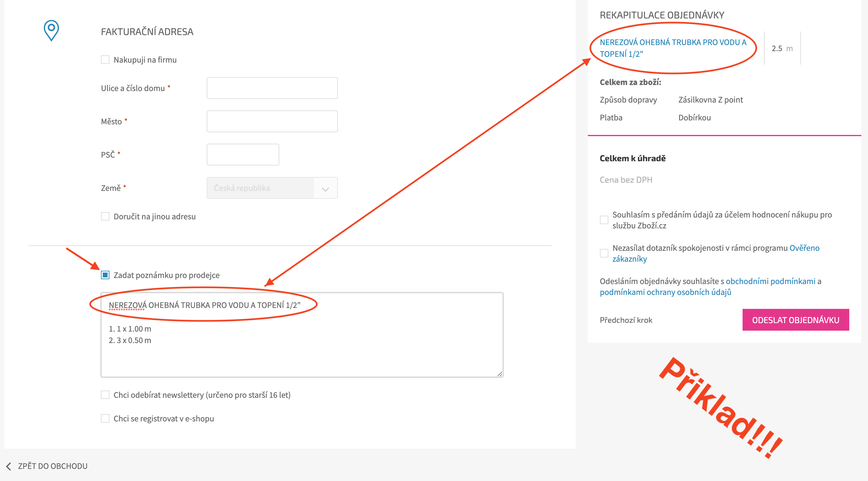Check the Zboží.cz data consent checkbox
This screenshot has width=868, height=481.
point(604,220)
